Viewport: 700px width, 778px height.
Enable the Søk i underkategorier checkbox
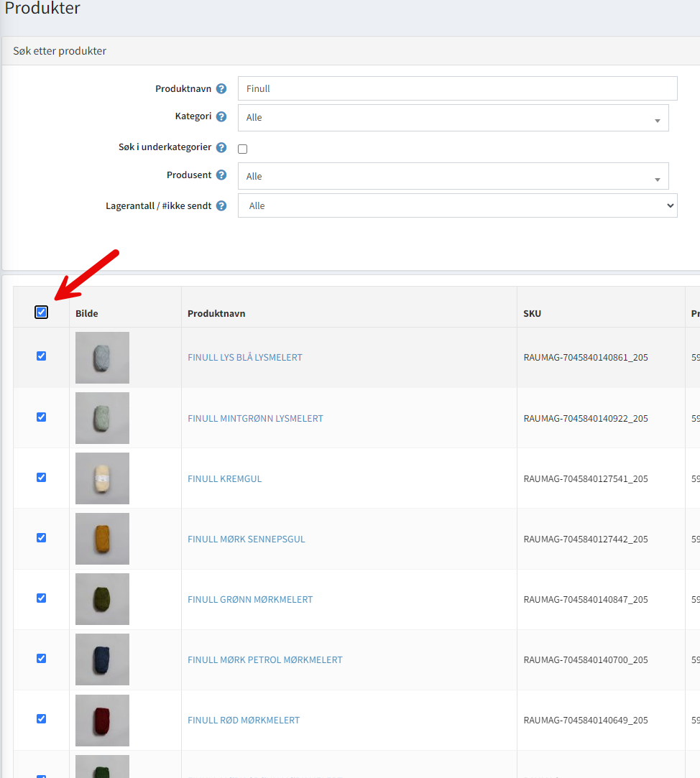(243, 149)
